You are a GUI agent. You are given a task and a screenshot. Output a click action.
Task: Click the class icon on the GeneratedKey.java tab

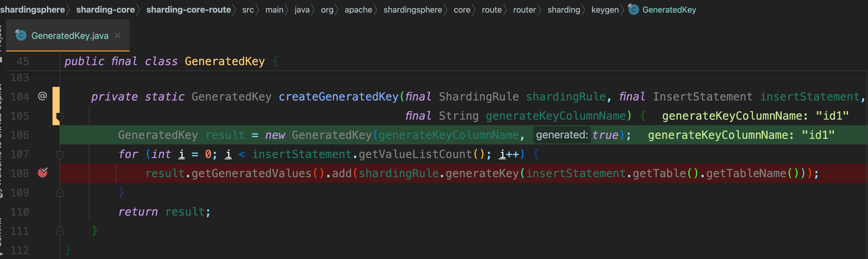click(x=21, y=35)
